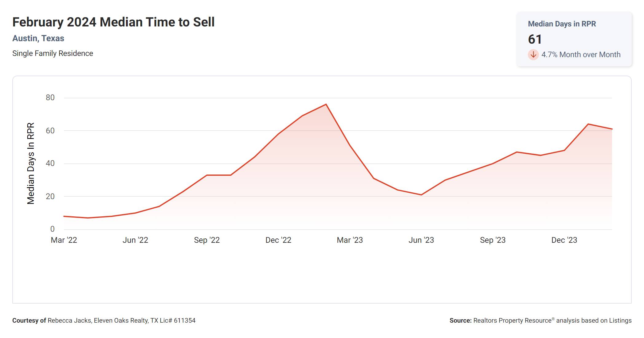Click the Sep '23 x-axis label
The width and height of the screenshot is (644, 338).
(x=493, y=240)
